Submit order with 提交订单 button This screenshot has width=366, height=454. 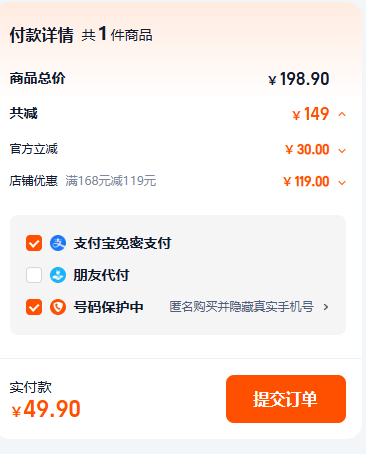[286, 399]
